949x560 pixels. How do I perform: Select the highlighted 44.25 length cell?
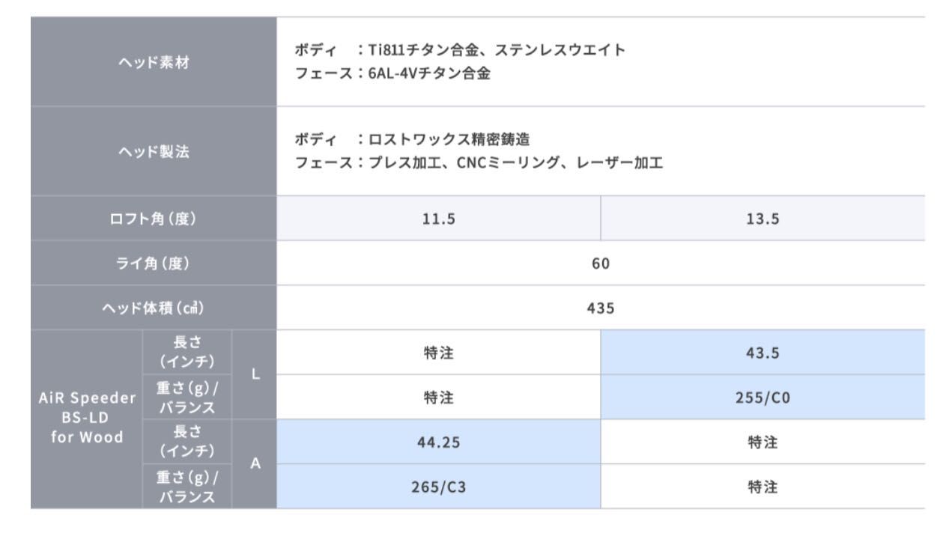[x=438, y=442]
